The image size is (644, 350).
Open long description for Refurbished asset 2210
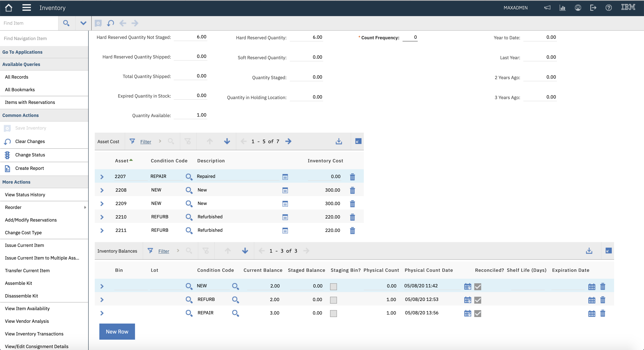tap(285, 217)
